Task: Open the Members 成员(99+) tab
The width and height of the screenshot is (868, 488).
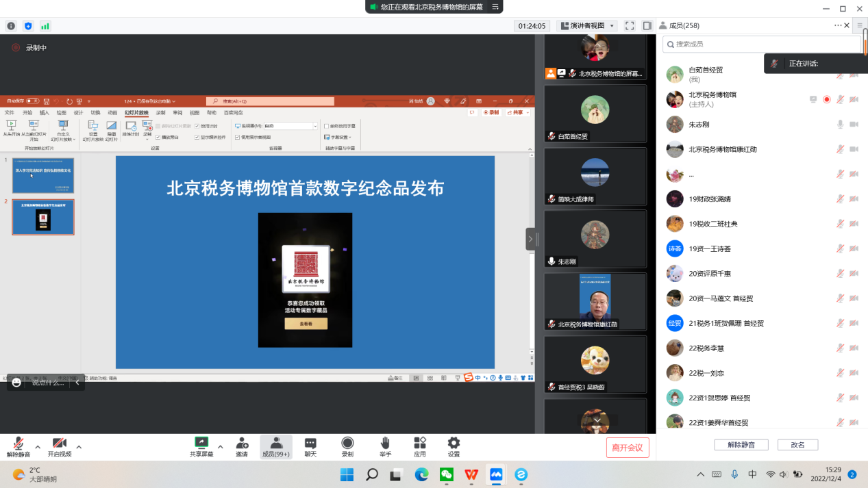Action: pyautogui.click(x=275, y=447)
